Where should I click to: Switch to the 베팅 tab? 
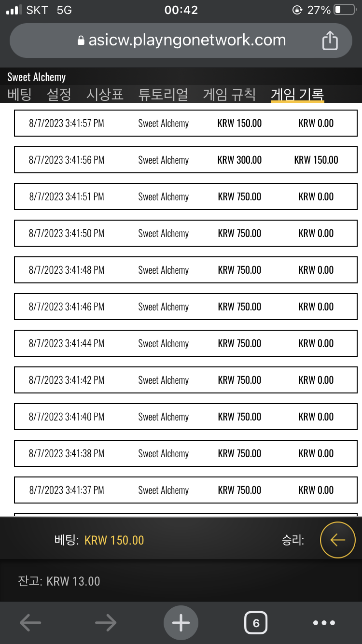[x=19, y=94]
